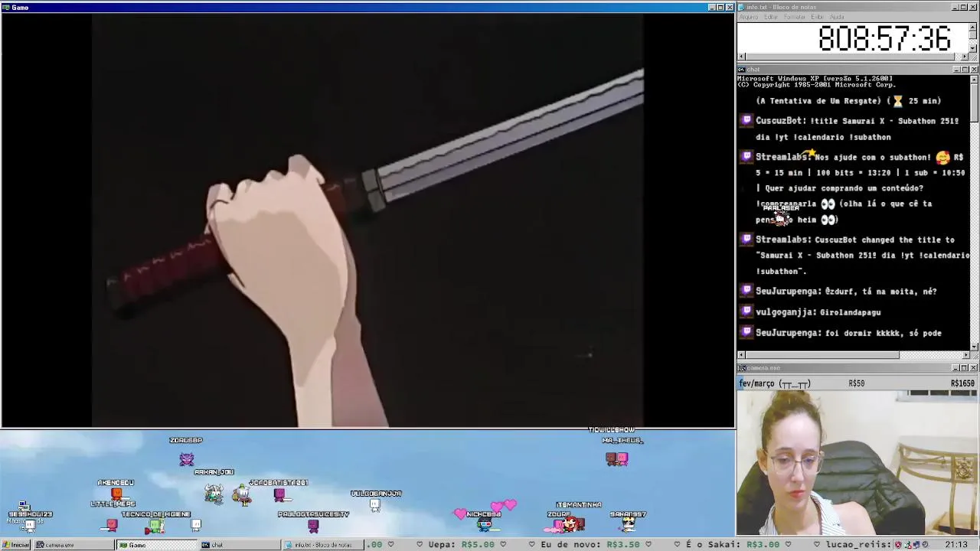This screenshot has width=980, height=551.
Task: Click the Twitch badge next to vulgoganjja
Action: [746, 311]
